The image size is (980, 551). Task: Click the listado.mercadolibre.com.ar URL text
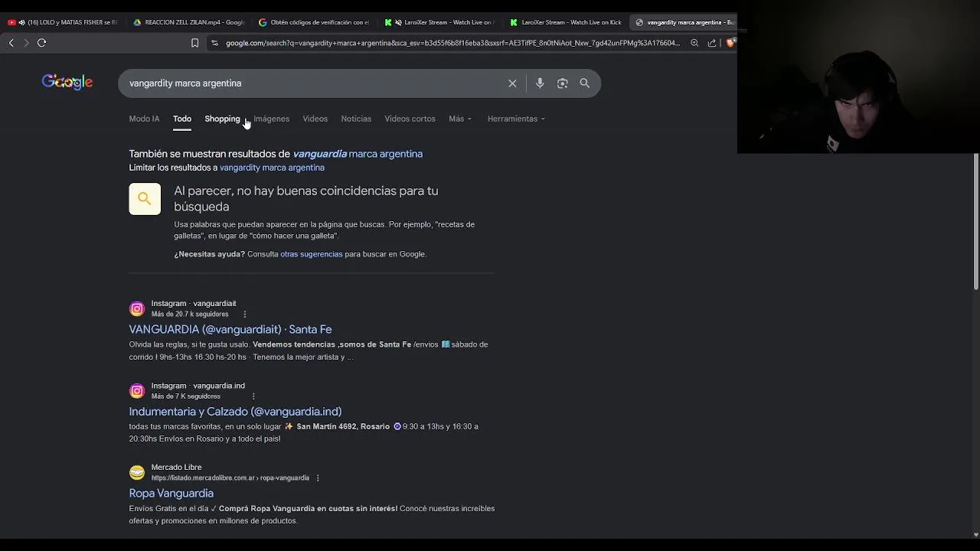coord(230,478)
